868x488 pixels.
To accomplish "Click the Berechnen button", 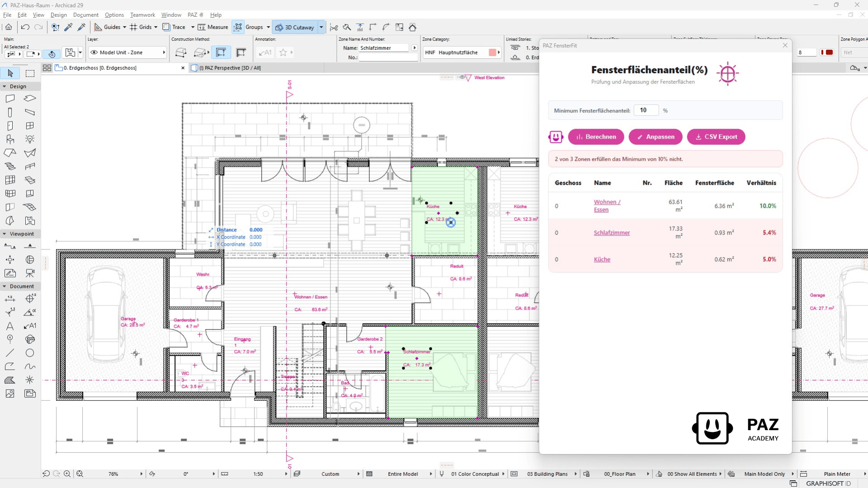I will coord(596,137).
